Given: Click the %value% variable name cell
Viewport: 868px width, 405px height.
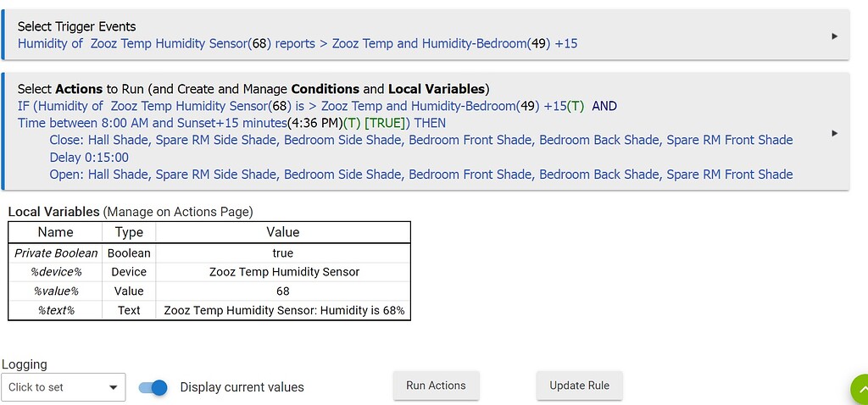Looking at the screenshot, I should click(56, 291).
